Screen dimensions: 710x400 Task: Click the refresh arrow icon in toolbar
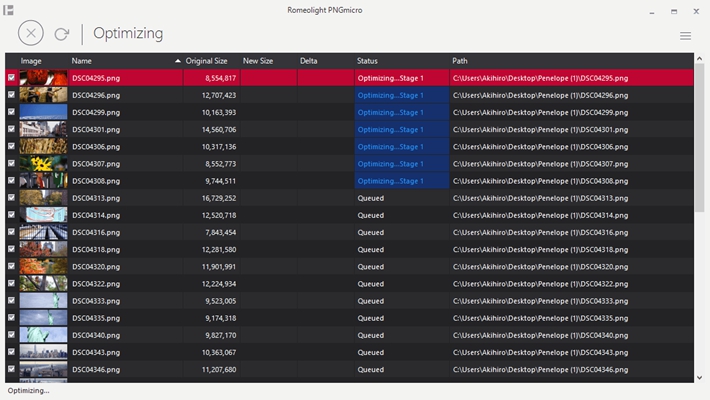pos(62,34)
